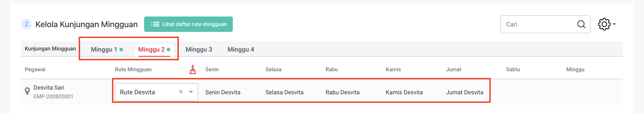The height and width of the screenshot is (114, 644).
Task: Go to the Minggu 4 tab
Action: [240, 50]
